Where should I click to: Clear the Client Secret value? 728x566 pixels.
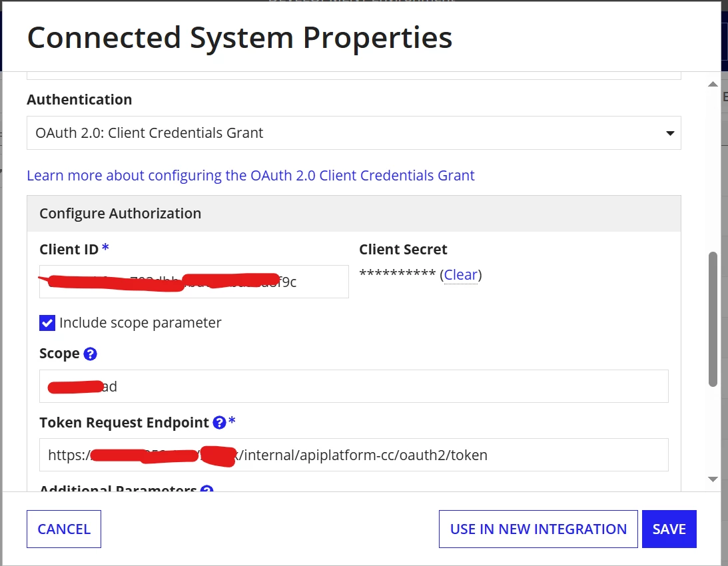pyautogui.click(x=460, y=275)
